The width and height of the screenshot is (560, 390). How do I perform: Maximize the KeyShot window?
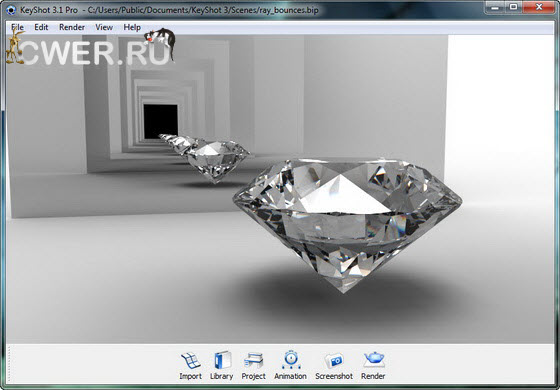(x=513, y=7)
